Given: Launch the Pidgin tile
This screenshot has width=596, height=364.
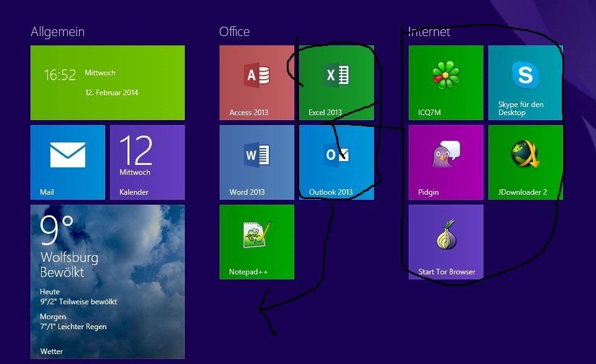Looking at the screenshot, I should click(446, 162).
